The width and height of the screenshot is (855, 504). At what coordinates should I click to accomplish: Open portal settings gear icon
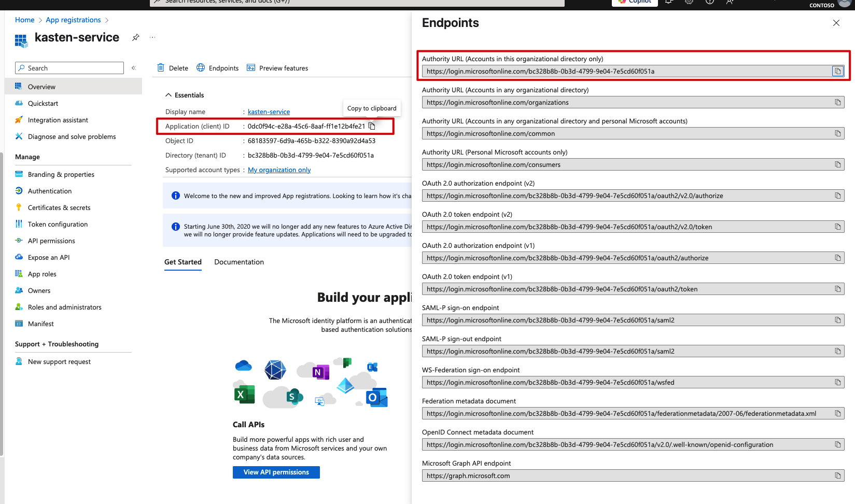(x=689, y=2)
